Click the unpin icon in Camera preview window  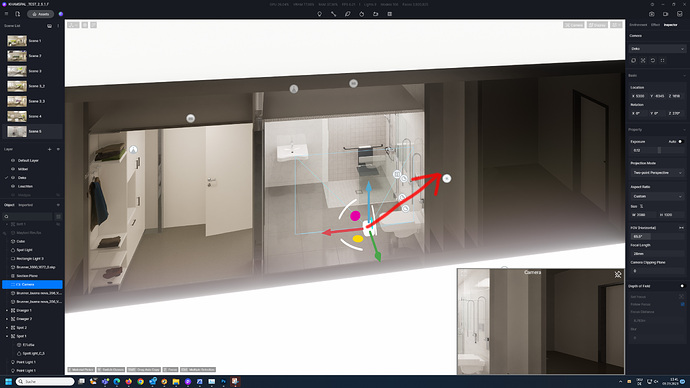pos(618,275)
